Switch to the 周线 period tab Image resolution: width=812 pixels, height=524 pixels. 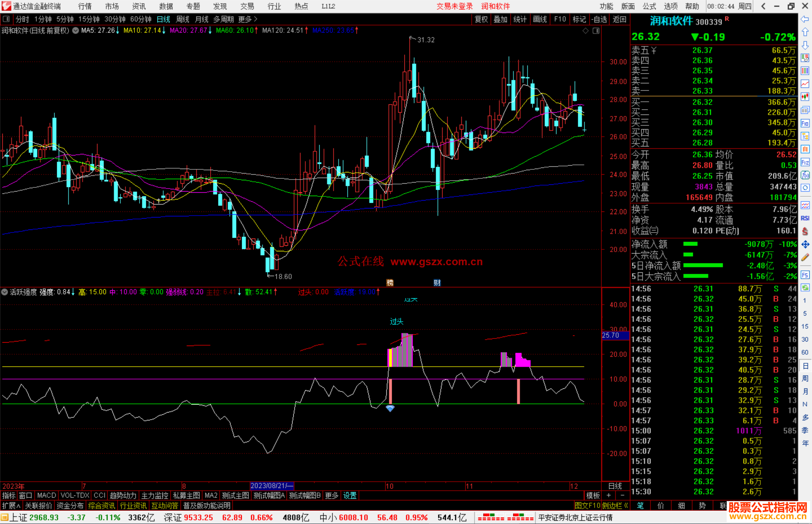pos(183,19)
